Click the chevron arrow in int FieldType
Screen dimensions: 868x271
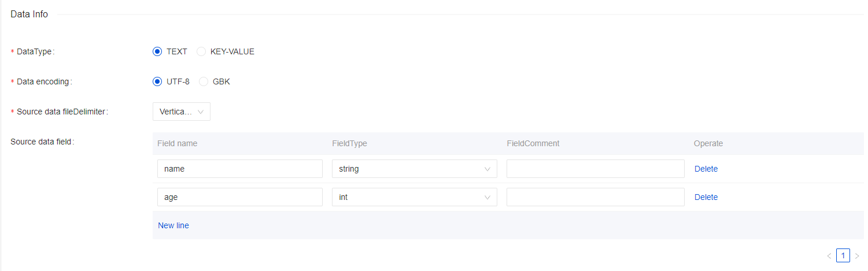tap(487, 198)
